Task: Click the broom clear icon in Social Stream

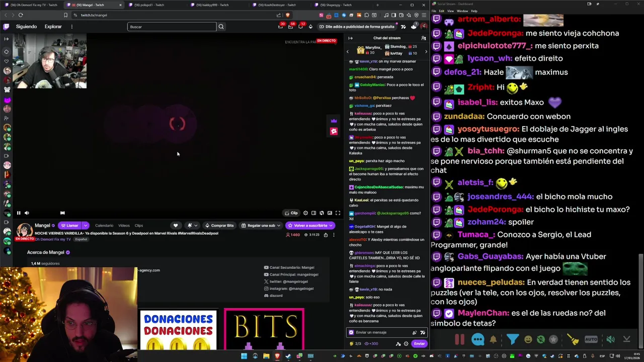Action: tap(573, 339)
